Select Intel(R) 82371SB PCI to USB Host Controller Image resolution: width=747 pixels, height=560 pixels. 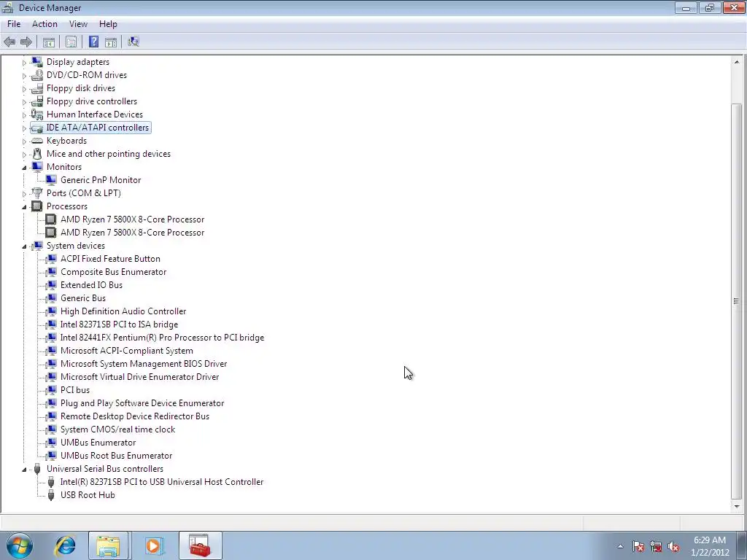click(162, 482)
